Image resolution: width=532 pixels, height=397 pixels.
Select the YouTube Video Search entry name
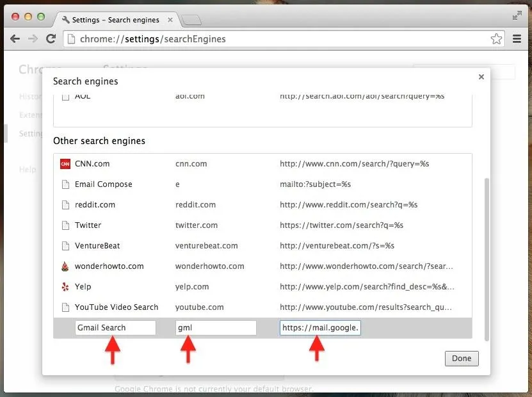point(117,307)
